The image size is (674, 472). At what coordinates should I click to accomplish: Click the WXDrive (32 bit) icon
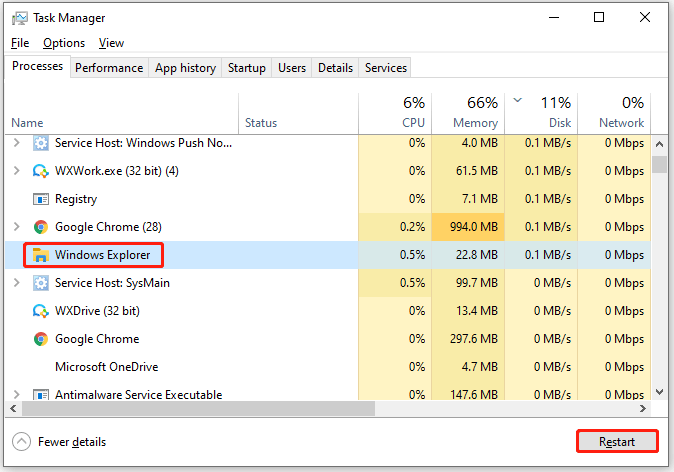point(41,311)
